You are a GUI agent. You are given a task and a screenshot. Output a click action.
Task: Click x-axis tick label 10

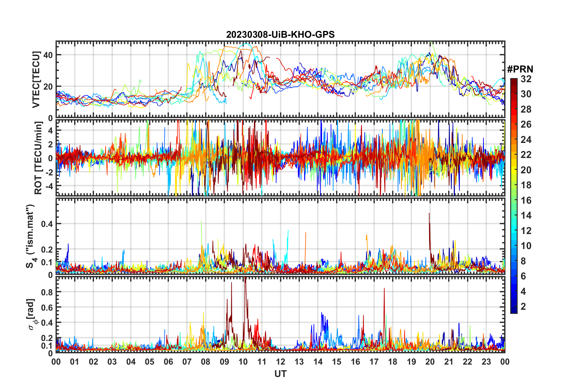[243, 362]
